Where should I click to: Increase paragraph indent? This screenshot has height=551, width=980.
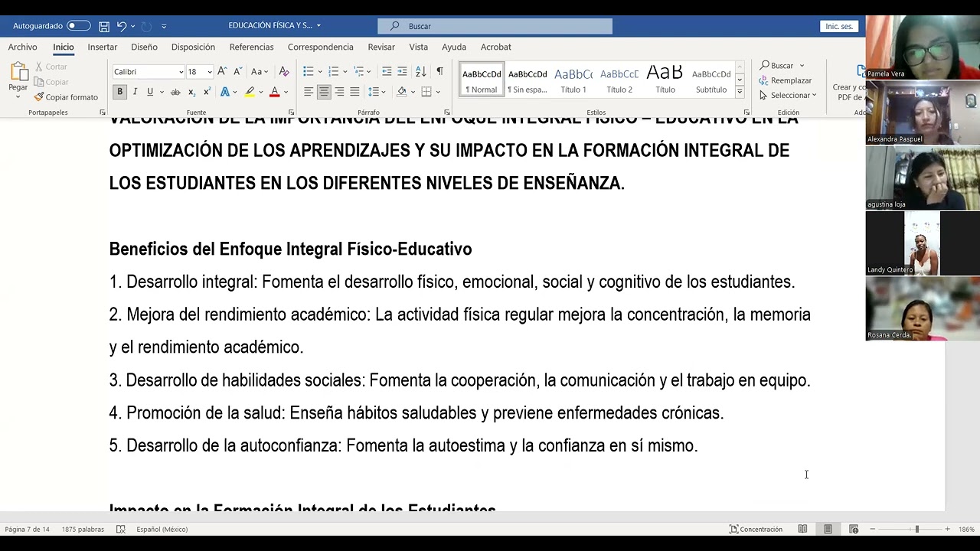(x=402, y=71)
